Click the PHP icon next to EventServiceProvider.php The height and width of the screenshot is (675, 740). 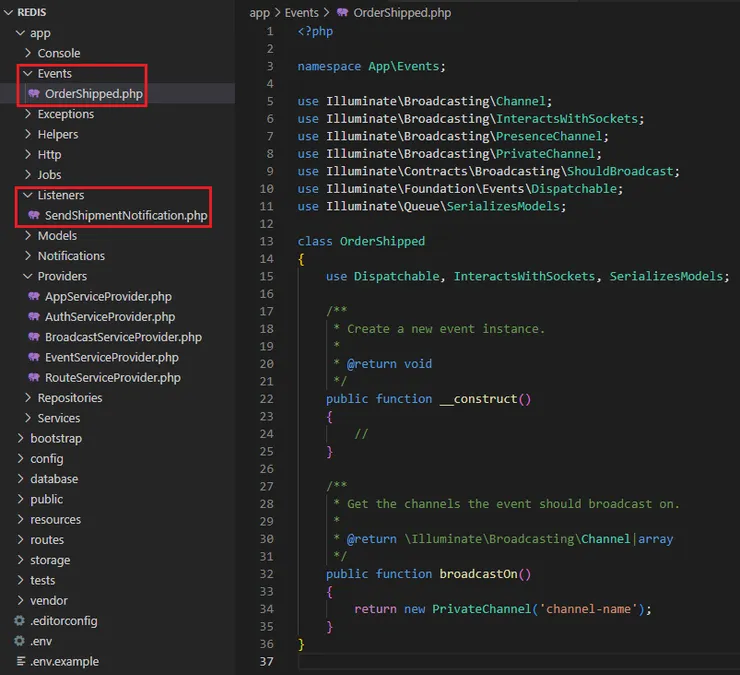click(34, 358)
